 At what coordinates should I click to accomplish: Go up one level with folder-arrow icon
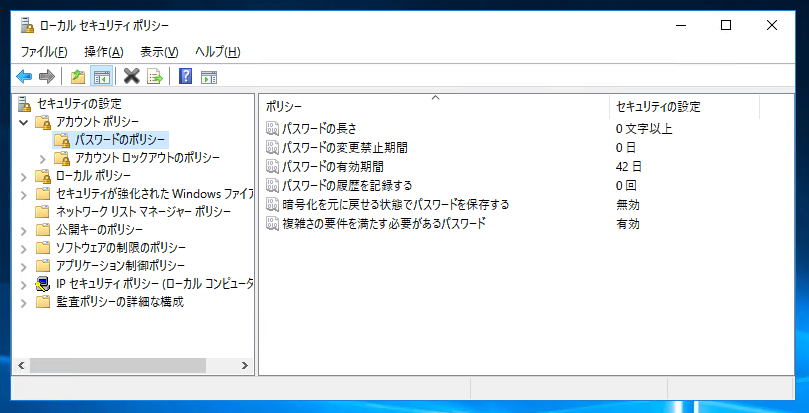(x=77, y=77)
